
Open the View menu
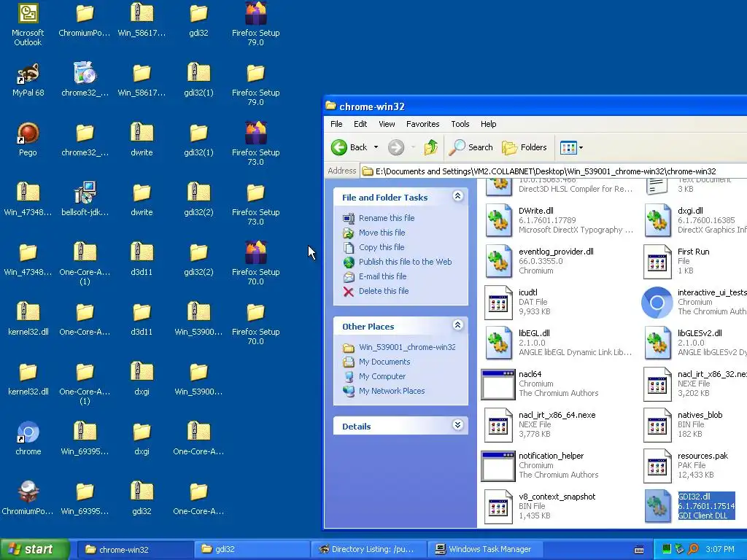[387, 124]
